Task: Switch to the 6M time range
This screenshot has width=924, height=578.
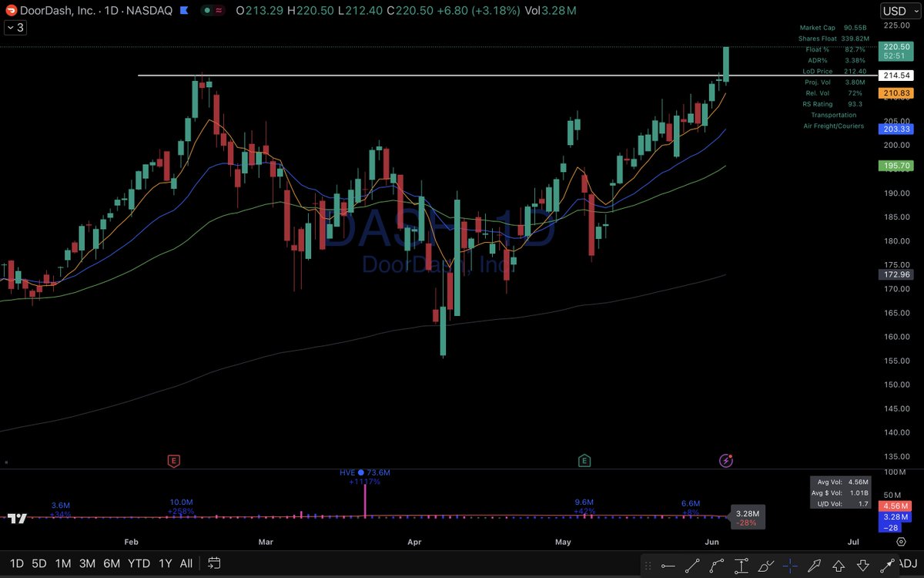Action: tap(112, 564)
